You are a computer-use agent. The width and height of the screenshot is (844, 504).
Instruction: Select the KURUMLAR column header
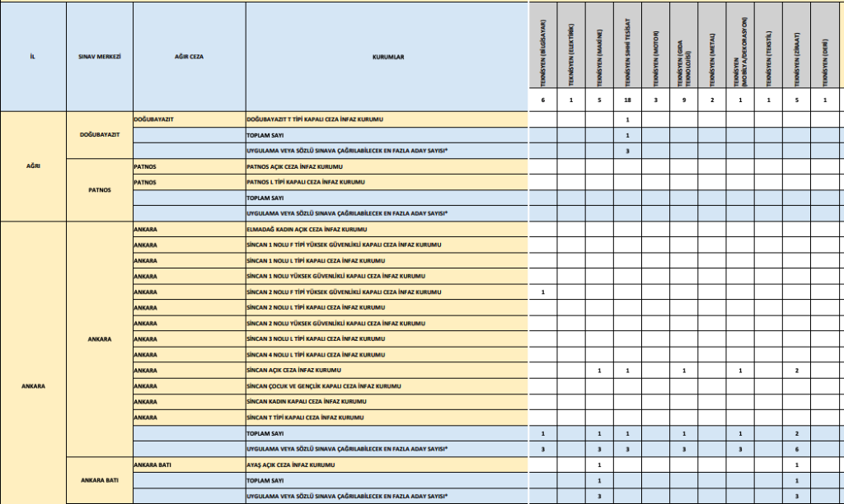387,56
